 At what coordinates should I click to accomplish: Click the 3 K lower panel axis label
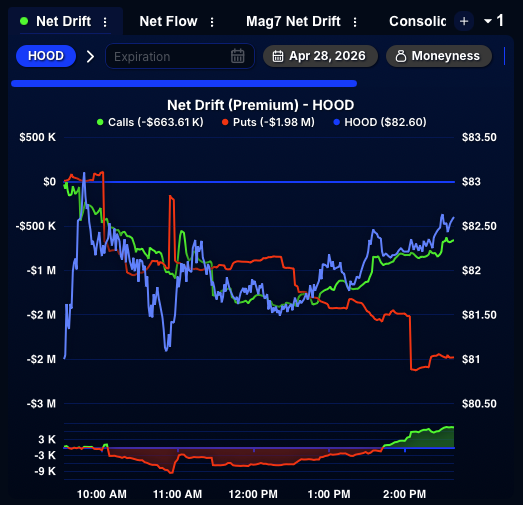point(47,440)
